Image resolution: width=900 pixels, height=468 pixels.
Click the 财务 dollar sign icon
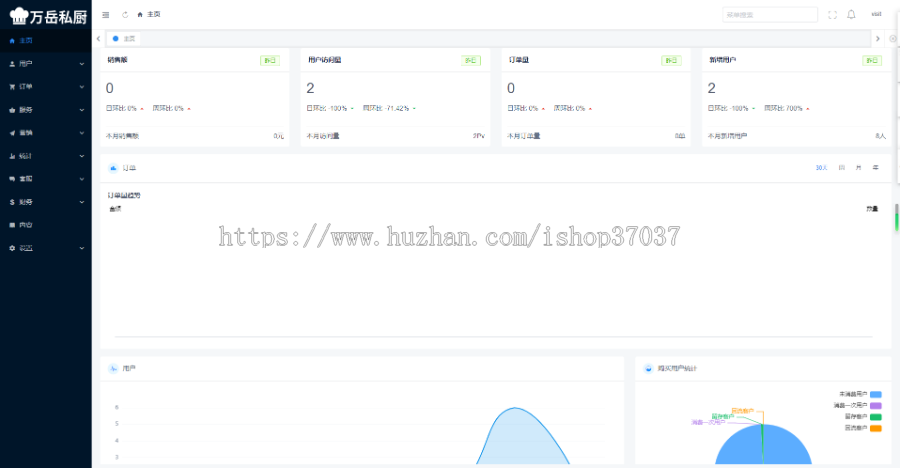12,202
